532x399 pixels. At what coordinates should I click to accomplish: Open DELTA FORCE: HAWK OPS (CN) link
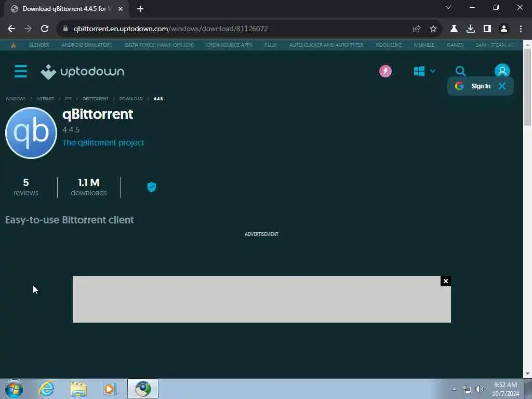click(159, 45)
